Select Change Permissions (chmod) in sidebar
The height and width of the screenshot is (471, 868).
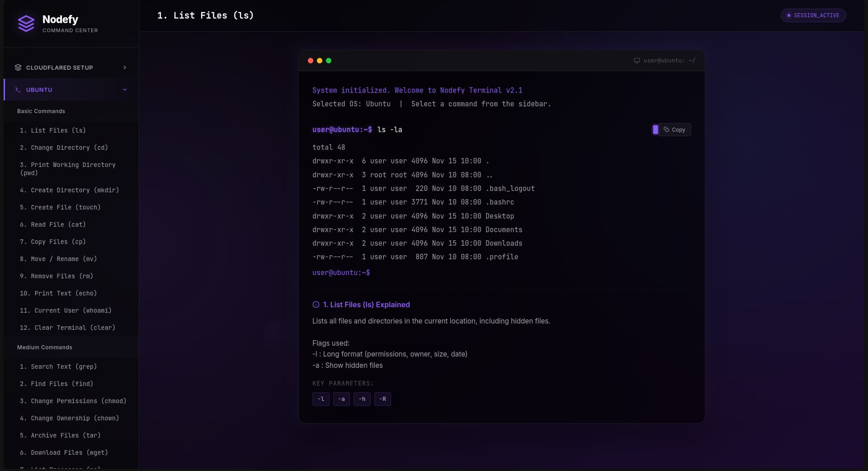pyautogui.click(x=73, y=401)
